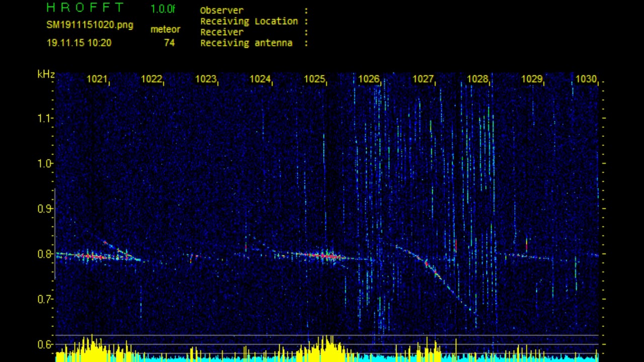Select the 1021 time marker
The width and height of the screenshot is (644, 362).
click(x=97, y=79)
